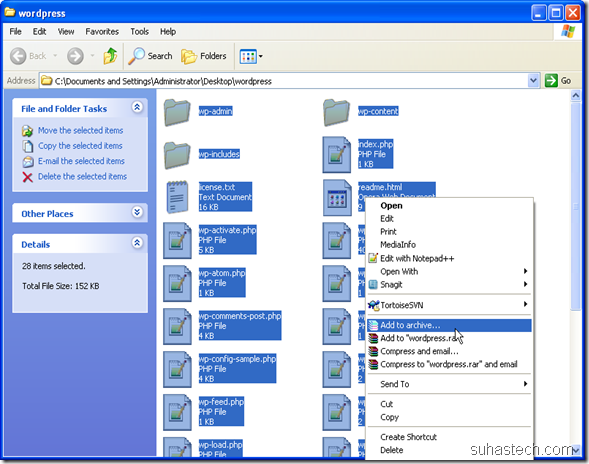Select the wp-feed.php file icon
Image resolution: width=589 pixels, height=464 pixels.
[177, 412]
